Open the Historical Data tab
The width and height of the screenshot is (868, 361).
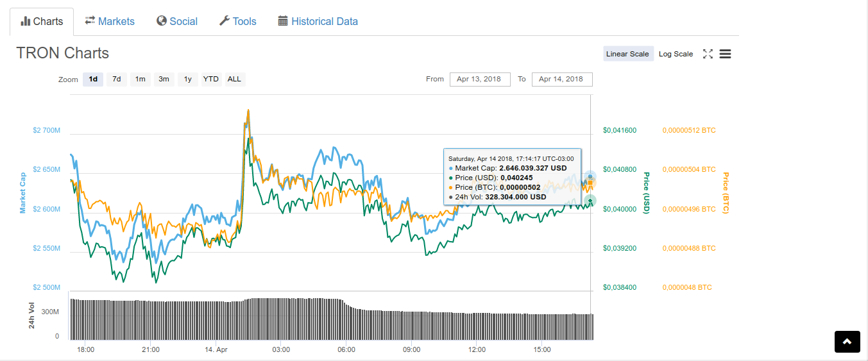(x=318, y=21)
